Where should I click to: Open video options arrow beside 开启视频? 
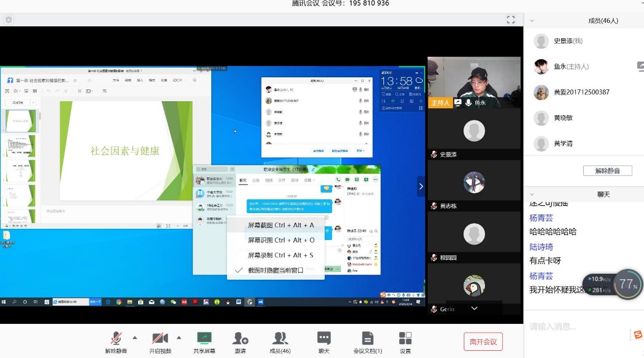pyautogui.click(x=179, y=338)
